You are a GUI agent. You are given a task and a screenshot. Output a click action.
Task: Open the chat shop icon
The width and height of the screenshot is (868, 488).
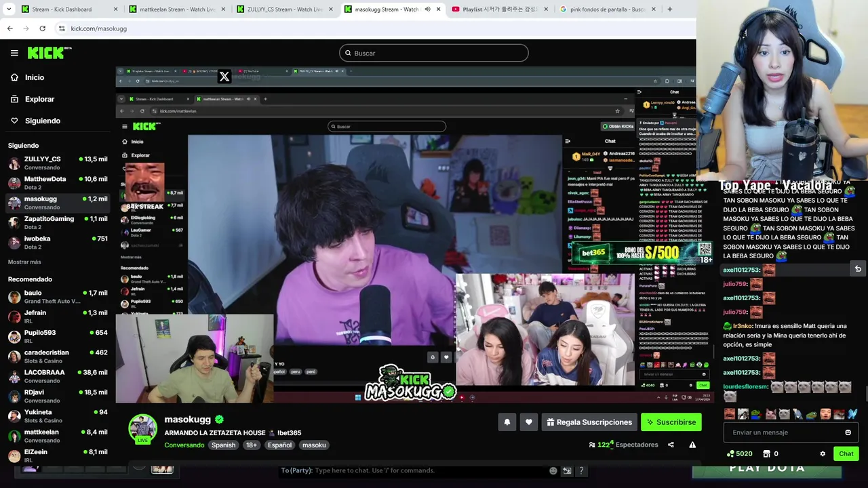[x=767, y=454]
